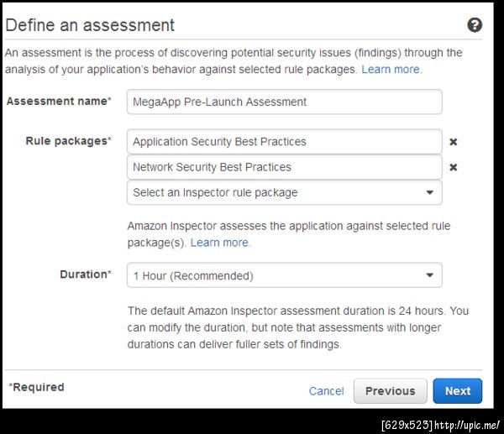Image resolution: width=504 pixels, height=434 pixels.
Task: Open the help question mark icon
Action: point(475,25)
